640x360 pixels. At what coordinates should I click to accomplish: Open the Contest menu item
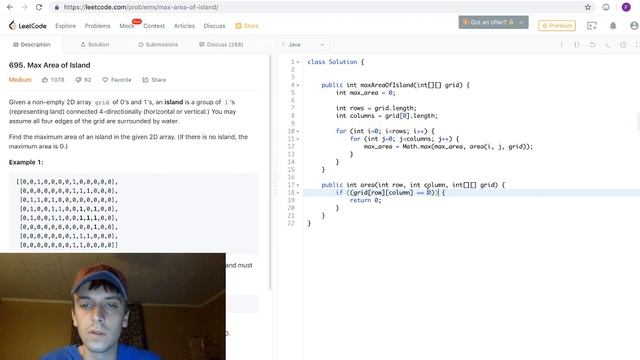coord(154,26)
